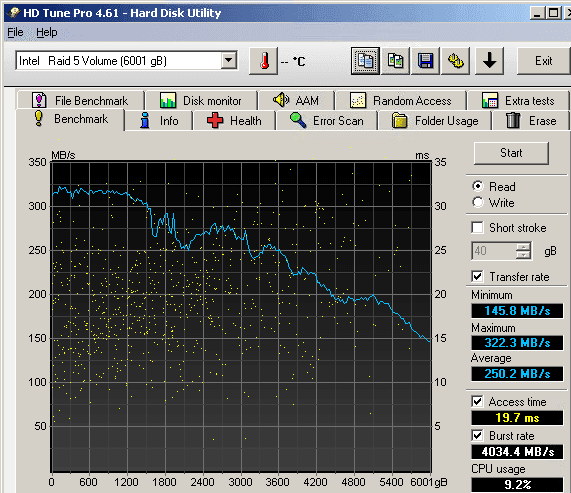This screenshot has height=493, width=571.
Task: Disable the Access time checkbox
Action: click(477, 402)
